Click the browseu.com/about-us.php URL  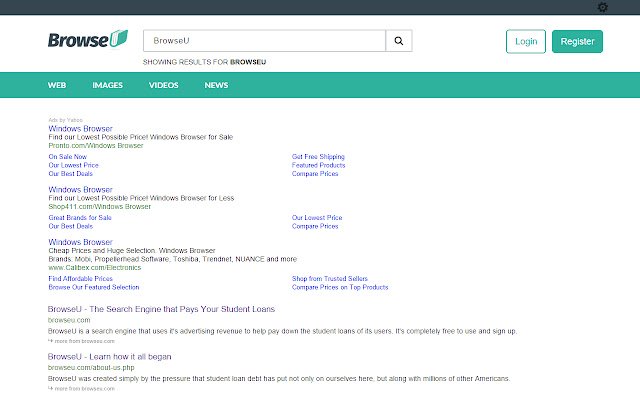tap(91, 368)
